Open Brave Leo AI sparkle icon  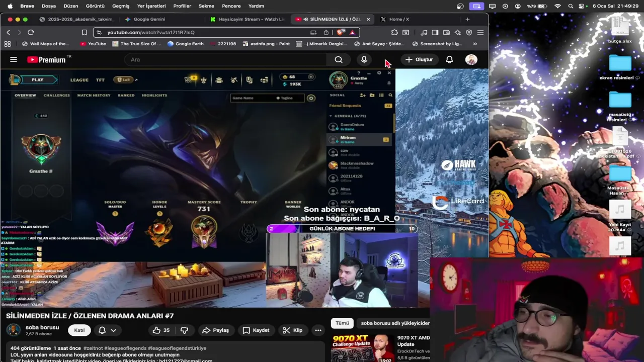(x=457, y=32)
